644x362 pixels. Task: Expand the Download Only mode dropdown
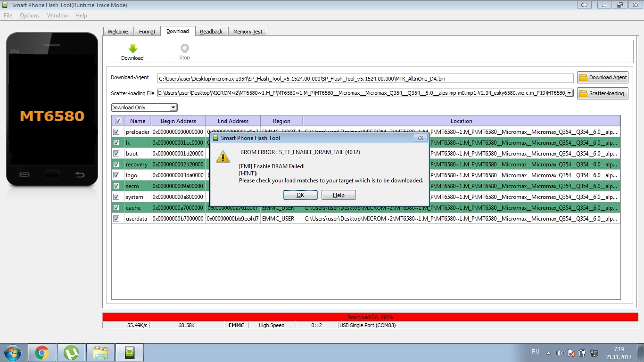pos(173,107)
